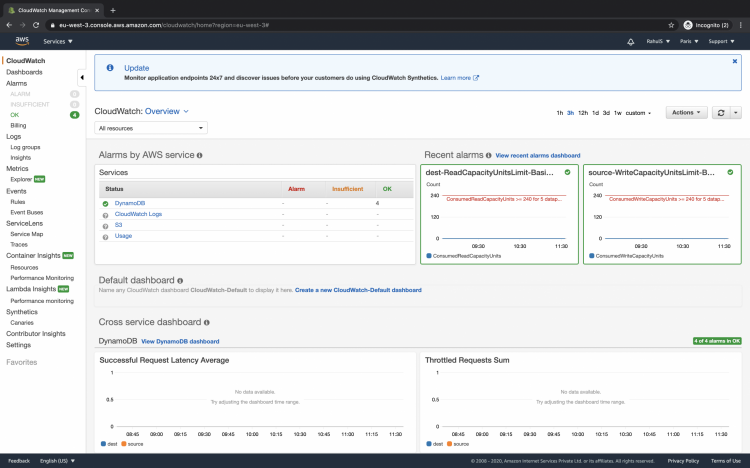Open the notifications bell icon
This screenshot has width=750, height=468.
click(x=630, y=42)
